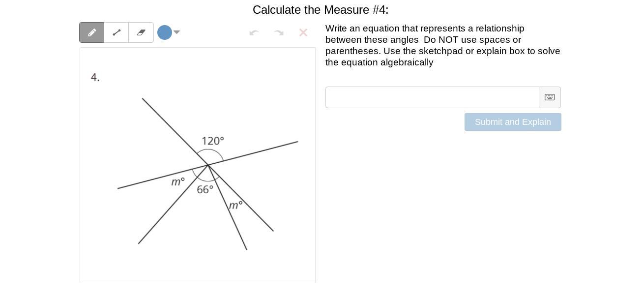Click the 120° angle arc above the vertex
Image resolution: width=644 pixels, height=297 pixels.
tap(210, 150)
